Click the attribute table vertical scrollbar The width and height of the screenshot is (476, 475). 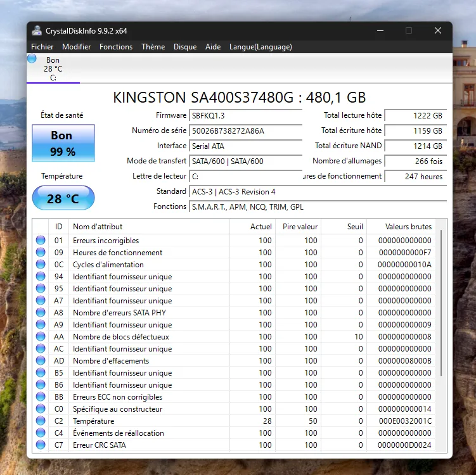coord(441,303)
